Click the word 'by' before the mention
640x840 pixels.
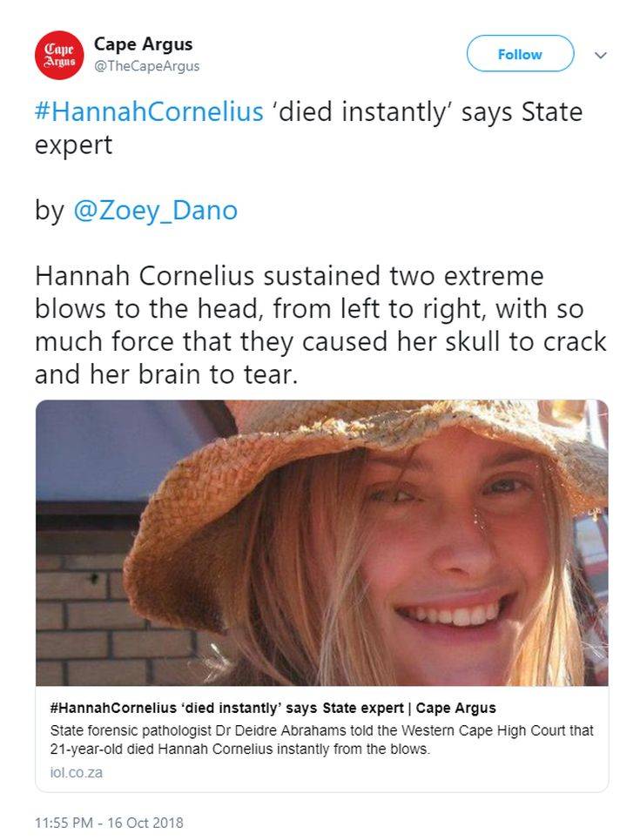50,210
